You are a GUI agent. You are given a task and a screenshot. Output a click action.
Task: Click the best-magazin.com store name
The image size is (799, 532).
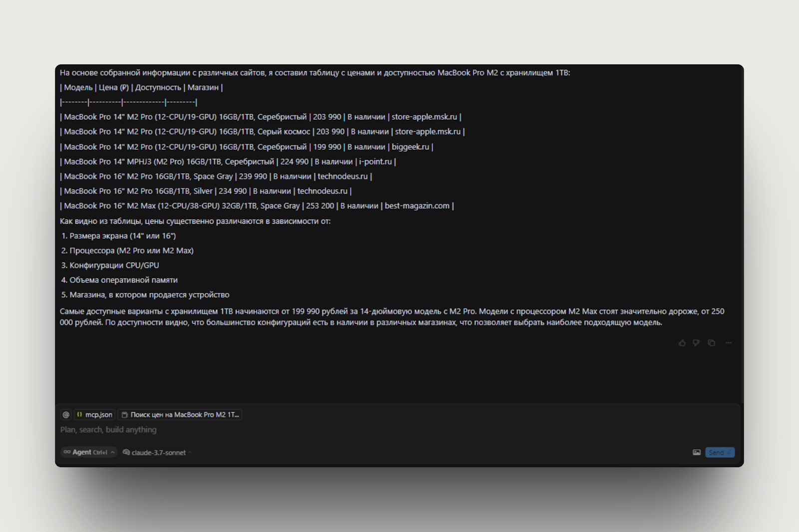click(417, 206)
